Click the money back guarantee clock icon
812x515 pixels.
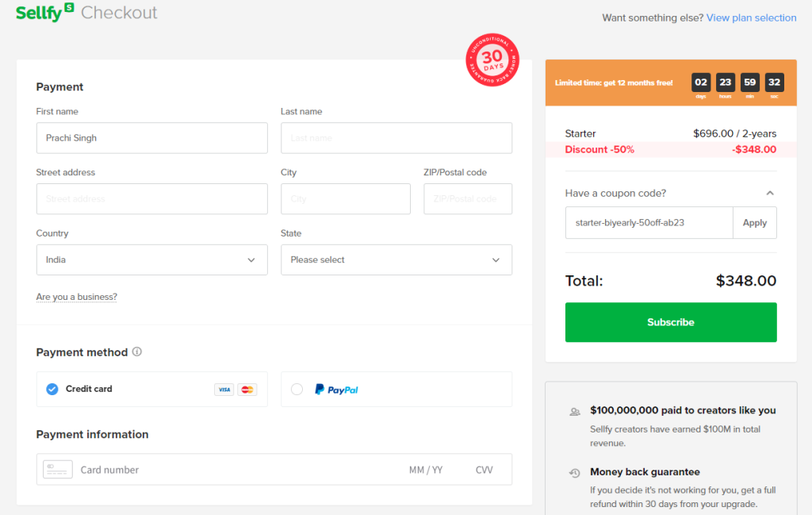[x=575, y=472]
